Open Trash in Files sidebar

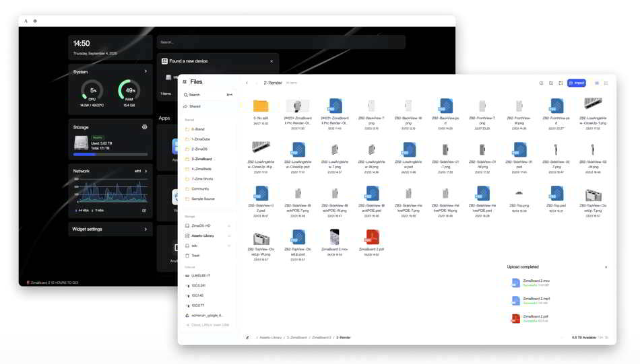click(195, 256)
